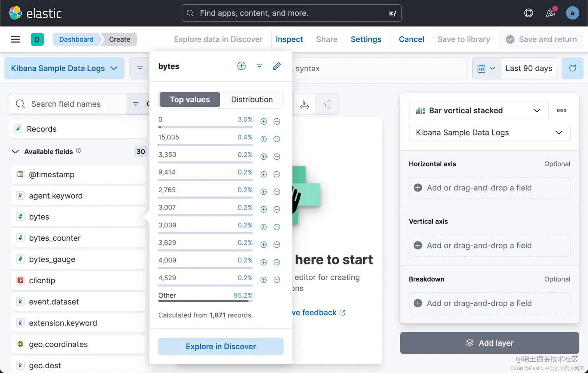Click Cancel to discard the visualization
588x373 pixels.
(x=411, y=39)
